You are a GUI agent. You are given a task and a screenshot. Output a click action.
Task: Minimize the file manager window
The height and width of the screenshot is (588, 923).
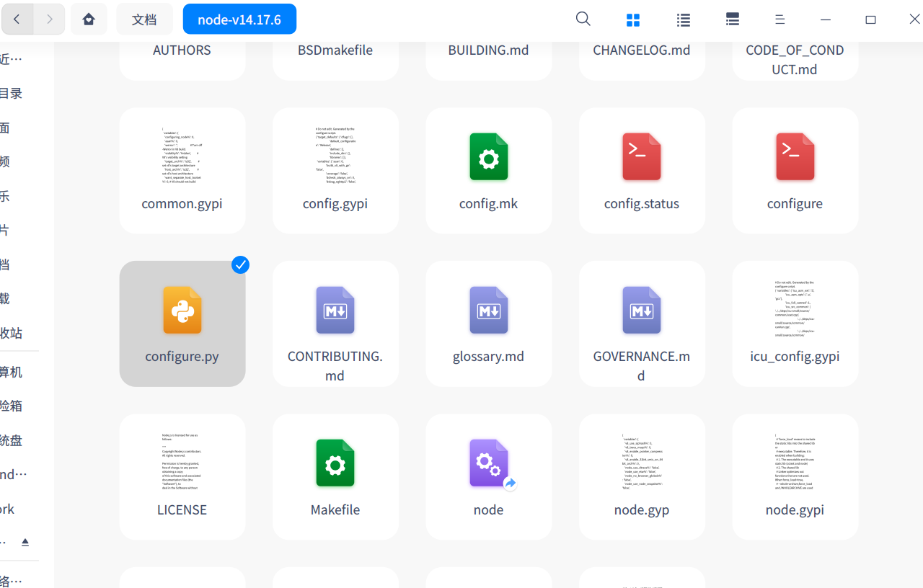826,19
